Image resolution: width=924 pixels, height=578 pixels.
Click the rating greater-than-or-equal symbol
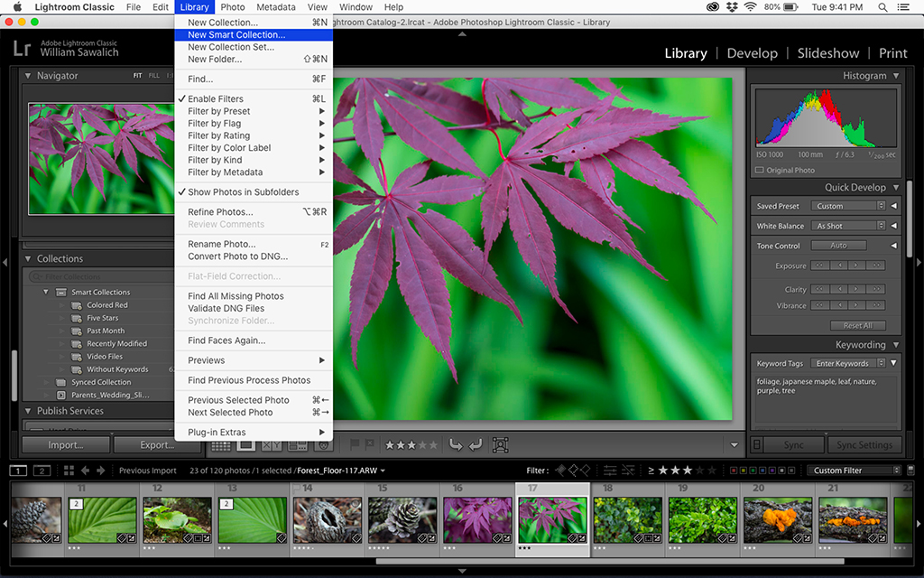tap(651, 471)
